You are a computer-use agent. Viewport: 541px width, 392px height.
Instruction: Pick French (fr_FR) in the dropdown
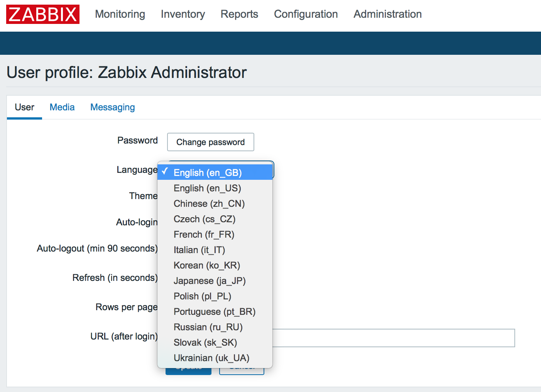(215, 234)
